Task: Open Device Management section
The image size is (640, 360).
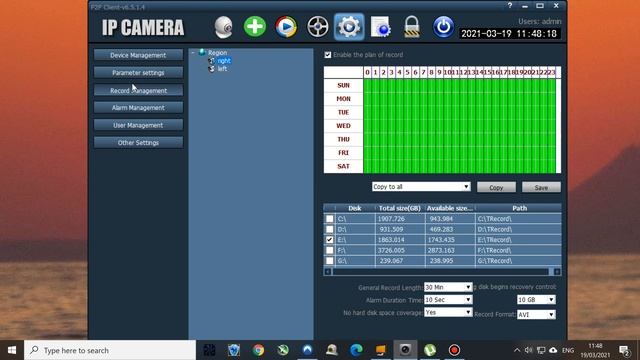Action: pos(138,55)
